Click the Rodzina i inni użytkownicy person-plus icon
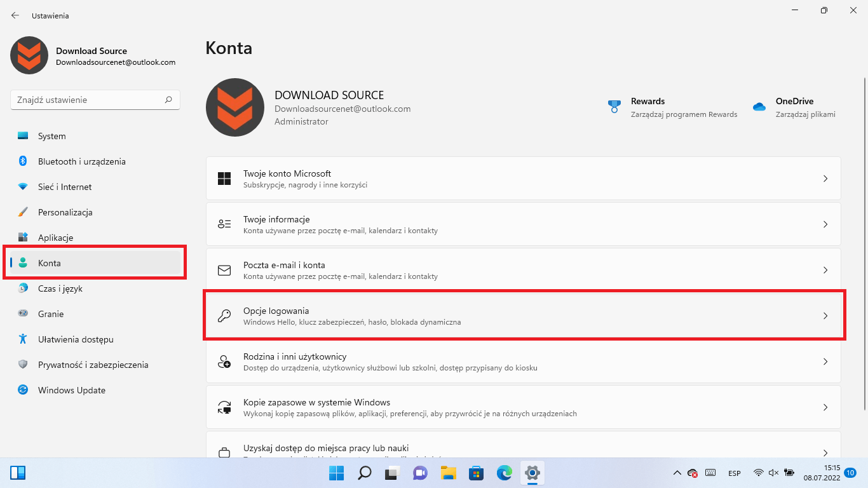The image size is (868, 488). (224, 362)
